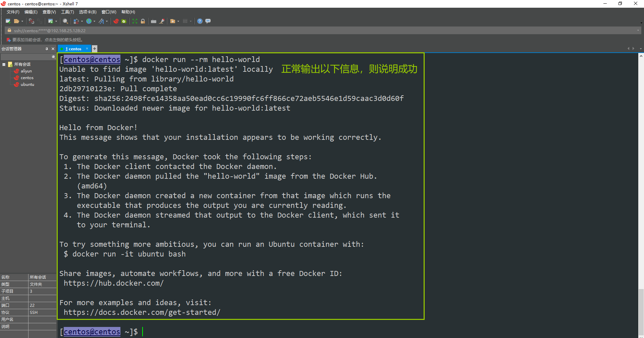Click the 子项目 value '3' cell
This screenshot has width=644, height=338.
(42, 291)
